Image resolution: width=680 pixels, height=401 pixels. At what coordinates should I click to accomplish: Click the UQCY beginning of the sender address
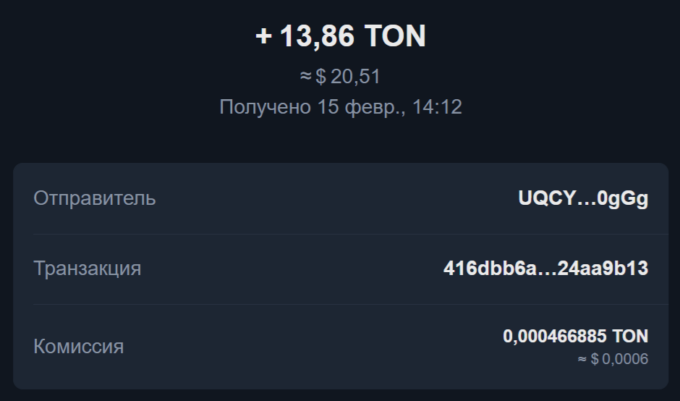543,198
